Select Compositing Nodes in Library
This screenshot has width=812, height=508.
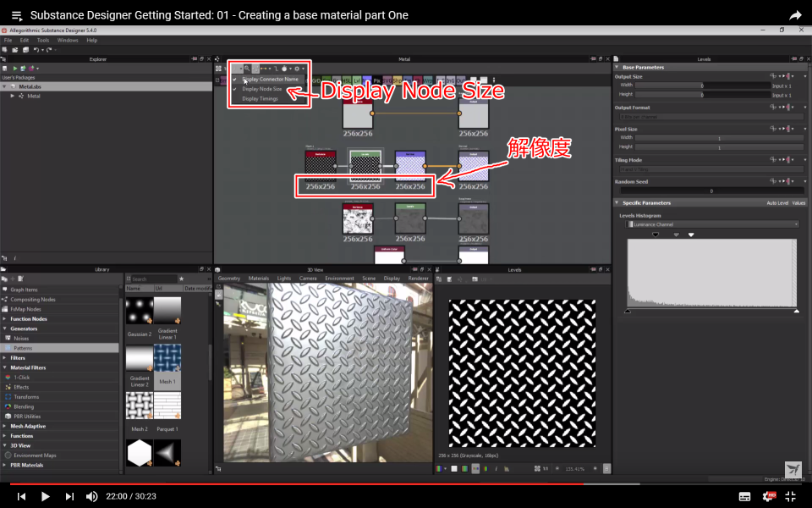[x=33, y=300]
